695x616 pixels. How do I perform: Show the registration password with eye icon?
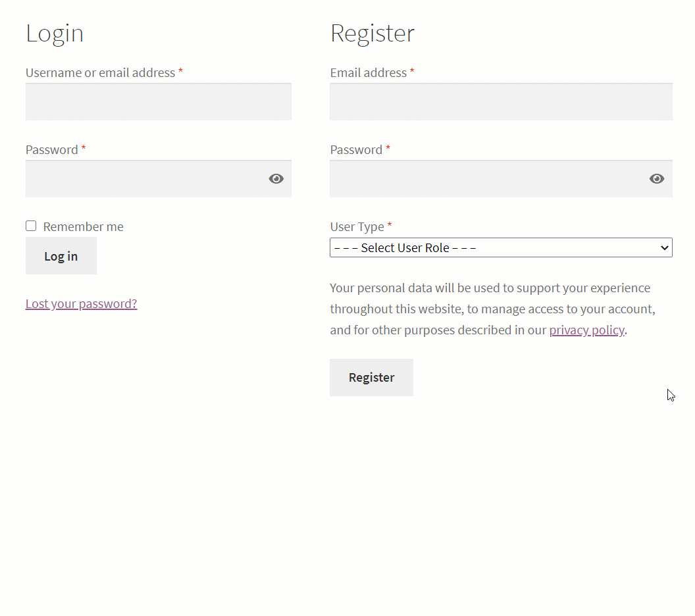coord(657,178)
